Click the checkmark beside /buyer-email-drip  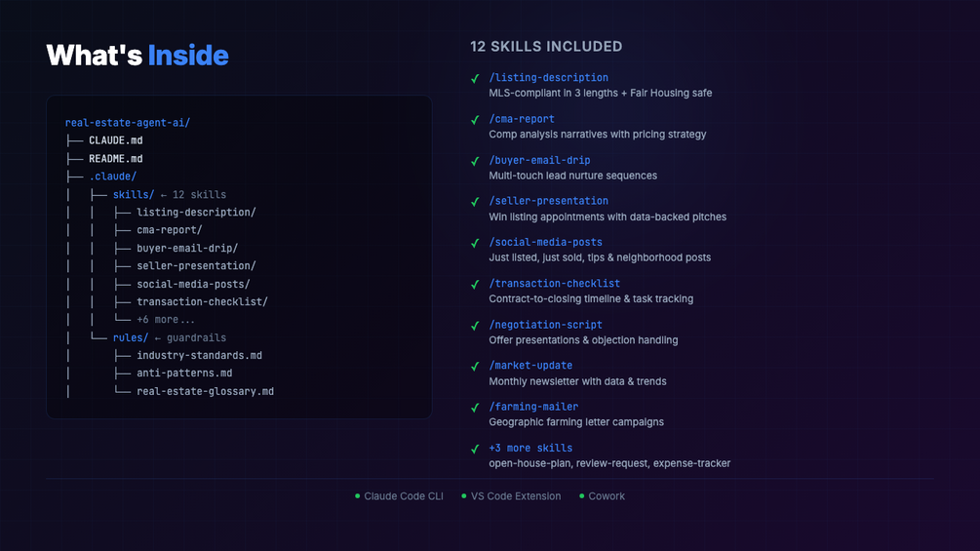point(475,160)
